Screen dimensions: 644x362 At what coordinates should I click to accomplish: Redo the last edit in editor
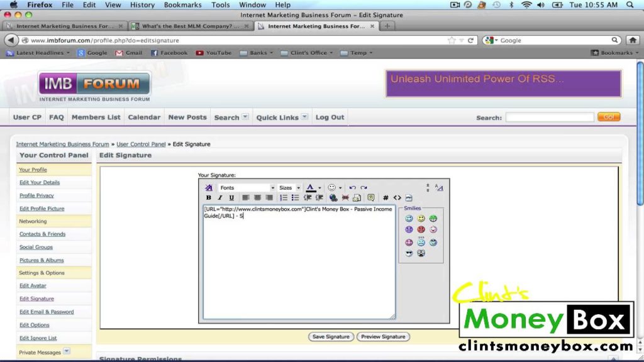coord(364,187)
